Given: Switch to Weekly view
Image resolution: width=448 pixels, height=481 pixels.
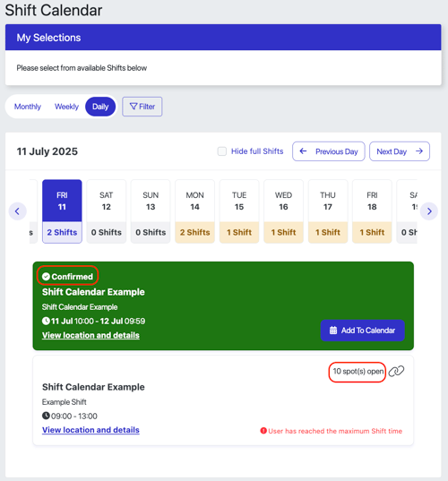Looking at the screenshot, I should pyautogui.click(x=66, y=107).
